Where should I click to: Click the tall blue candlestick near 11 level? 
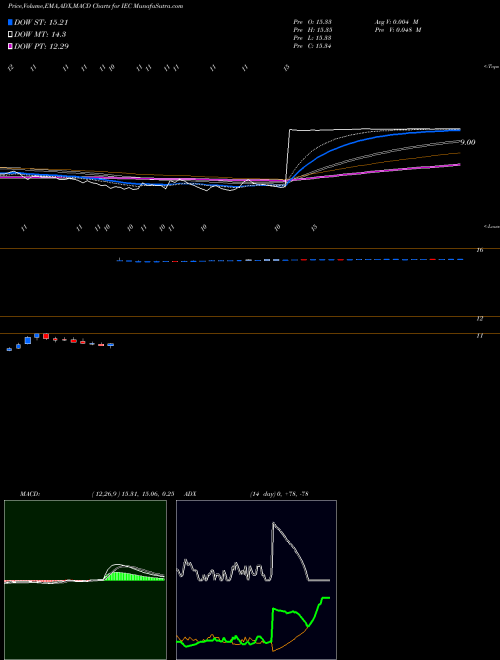tap(28, 340)
